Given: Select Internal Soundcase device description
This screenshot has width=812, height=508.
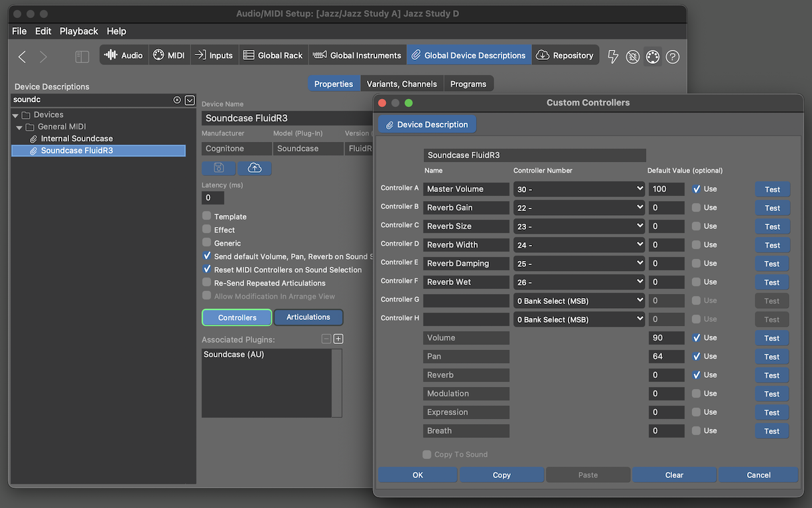Looking at the screenshot, I should click(x=76, y=139).
